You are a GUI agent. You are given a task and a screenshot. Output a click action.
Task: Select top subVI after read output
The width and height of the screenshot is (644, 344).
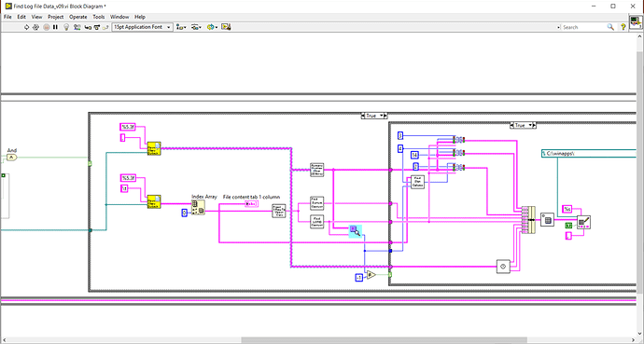[317, 170]
